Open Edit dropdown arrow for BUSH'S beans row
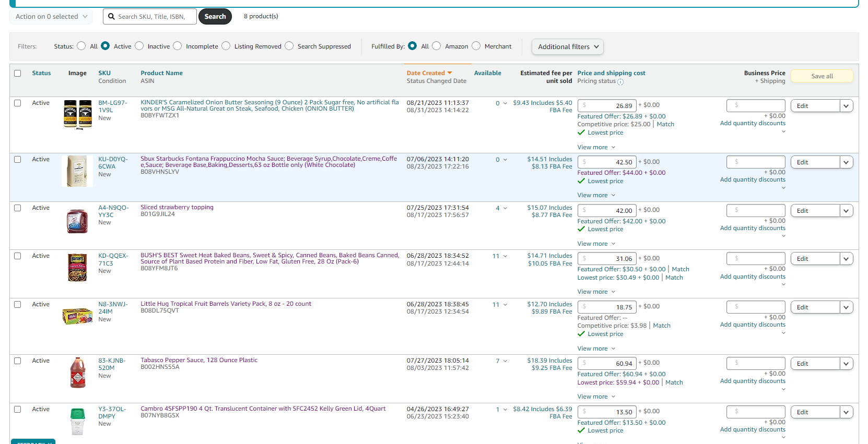Viewport: 868px width, 444px height. (847, 259)
